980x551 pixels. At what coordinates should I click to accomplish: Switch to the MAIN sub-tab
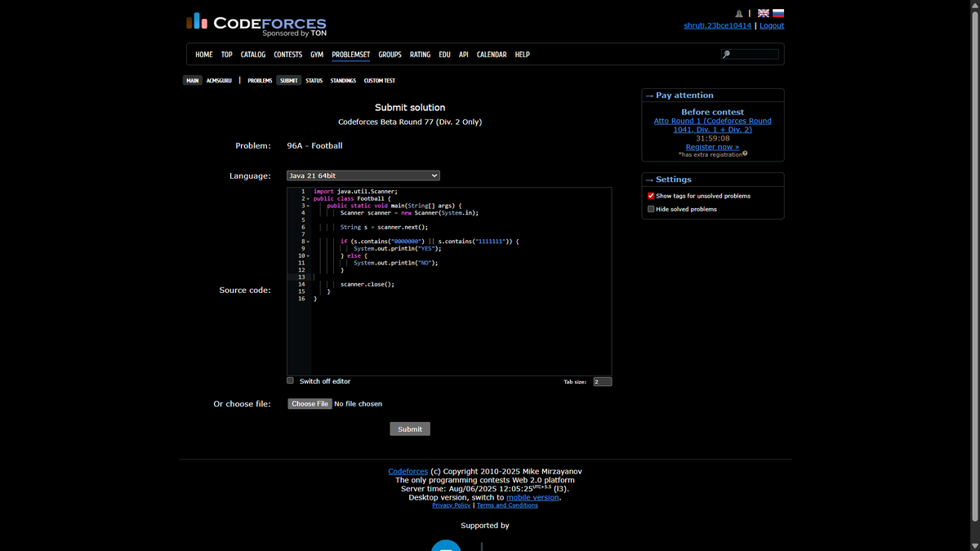pyautogui.click(x=193, y=81)
